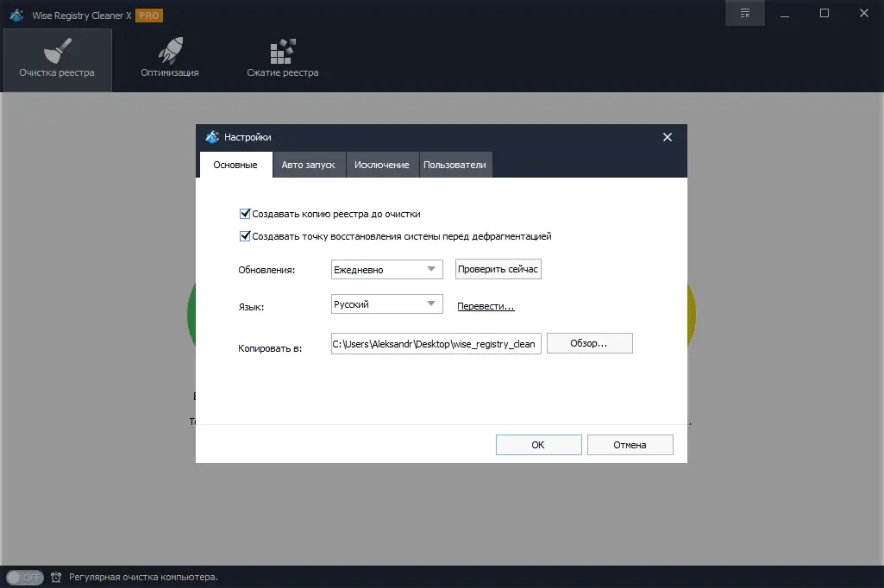Click the Копировать в: label

269,348
